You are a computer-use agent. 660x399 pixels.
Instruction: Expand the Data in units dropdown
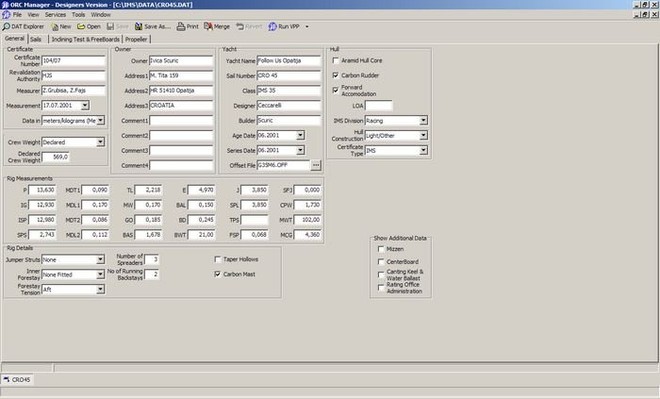[x=101, y=120]
